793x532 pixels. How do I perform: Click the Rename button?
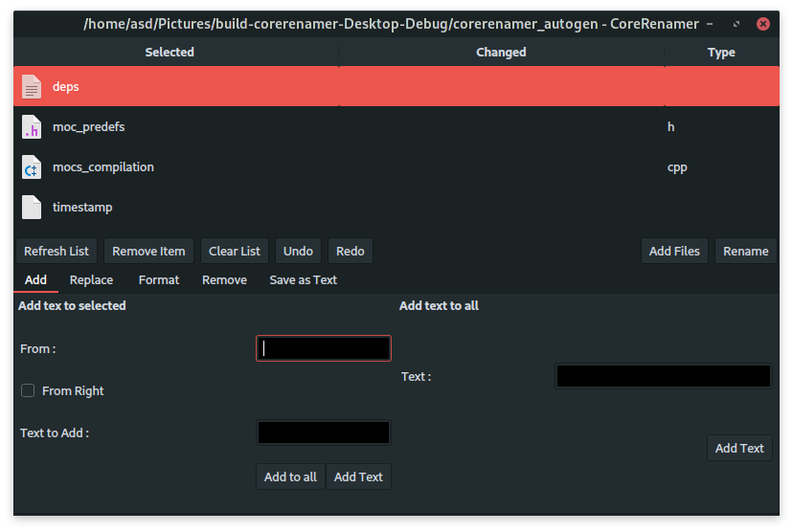pos(745,251)
